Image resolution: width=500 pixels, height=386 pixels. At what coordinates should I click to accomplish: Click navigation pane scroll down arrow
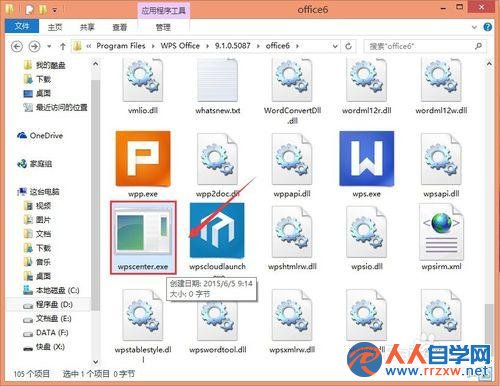point(96,361)
